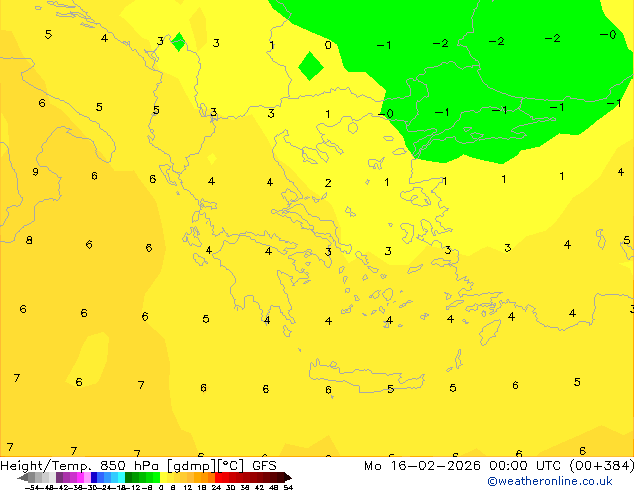
Task: Click the "[°C]" unit label
Action: [x=231, y=466]
